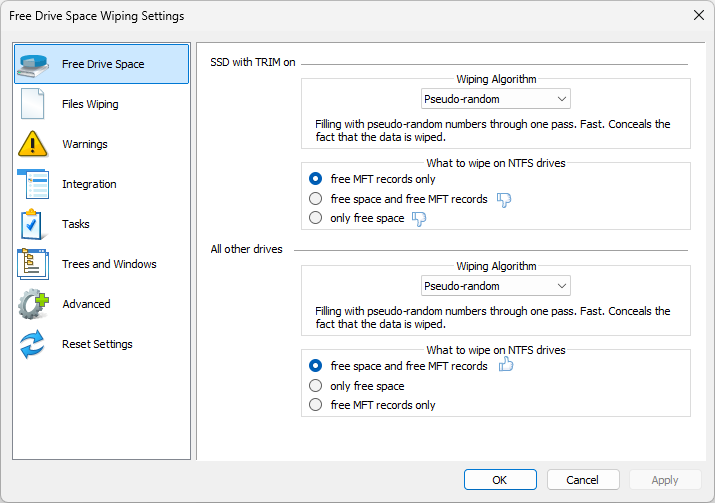Image resolution: width=715 pixels, height=503 pixels.
Task: Click the Tasks clipboard icon
Action: pyautogui.click(x=33, y=224)
